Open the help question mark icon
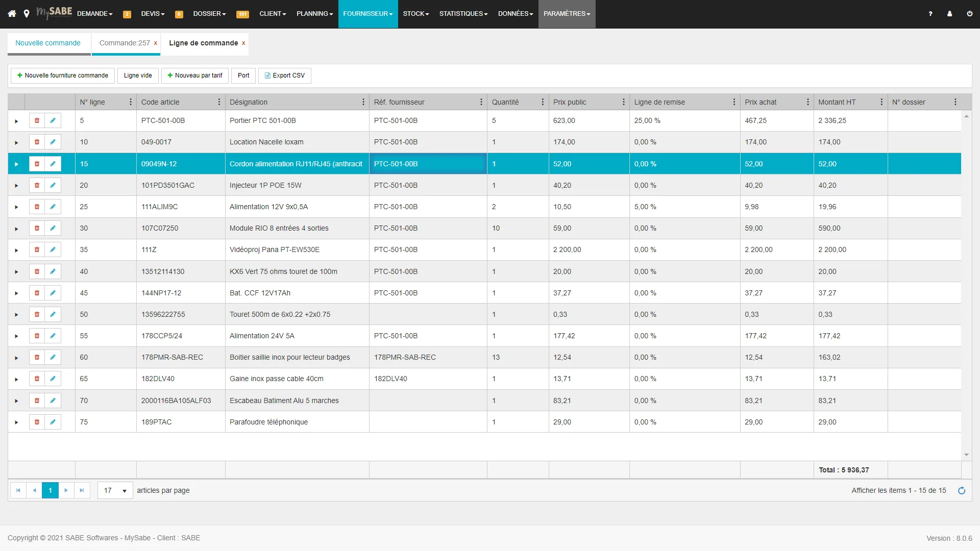Image resolution: width=980 pixels, height=551 pixels. [x=930, y=14]
